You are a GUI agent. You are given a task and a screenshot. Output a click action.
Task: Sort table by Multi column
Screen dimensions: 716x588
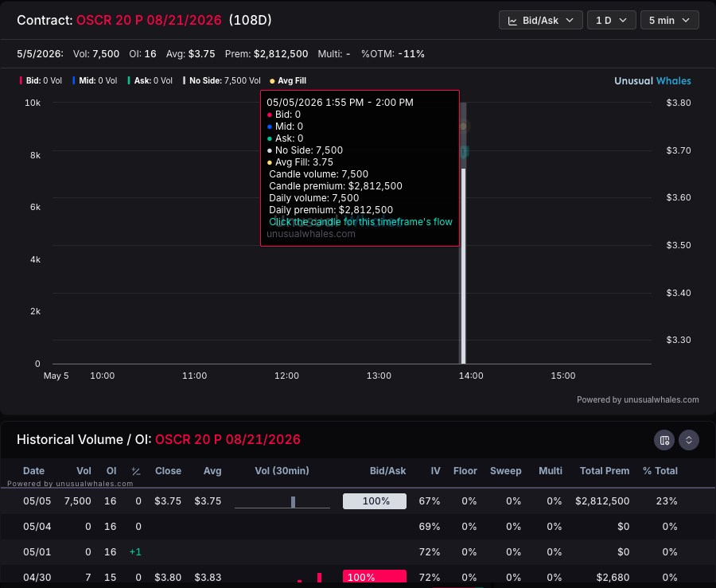[x=551, y=471]
